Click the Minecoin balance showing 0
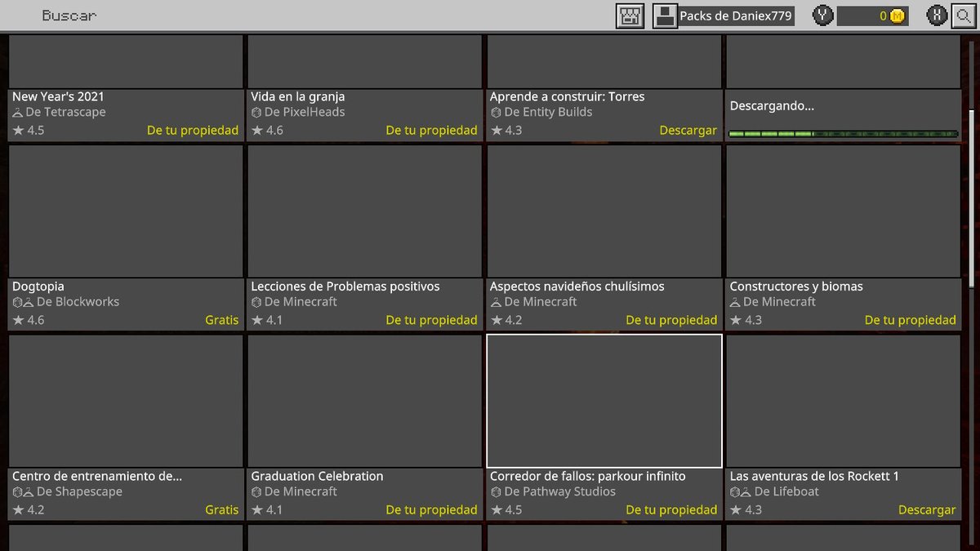The image size is (980, 551). click(872, 16)
